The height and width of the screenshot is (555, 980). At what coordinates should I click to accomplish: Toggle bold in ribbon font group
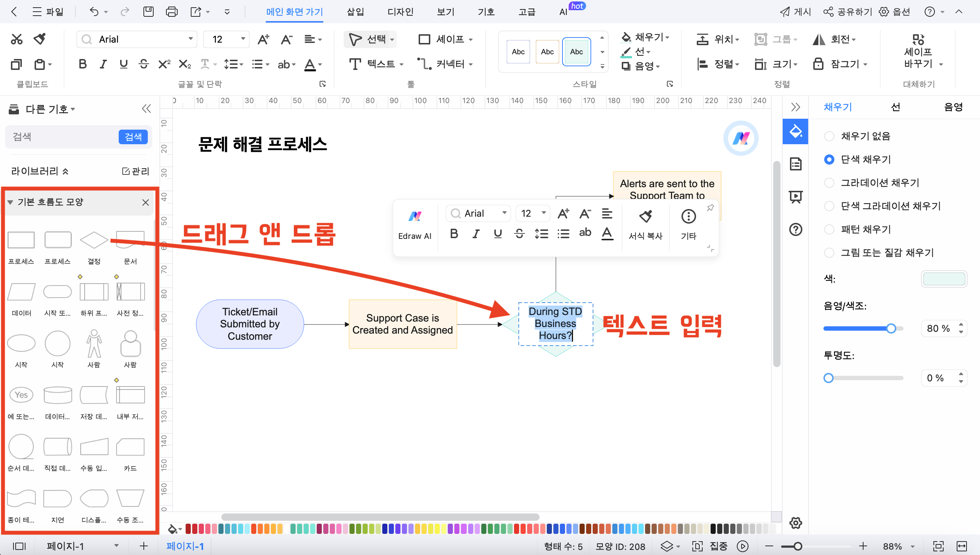(x=82, y=64)
